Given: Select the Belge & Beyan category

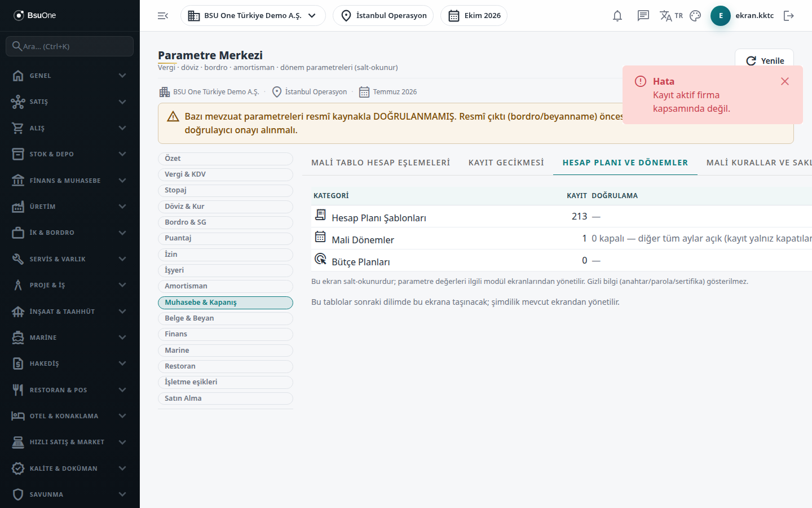Looking at the screenshot, I should point(226,318).
